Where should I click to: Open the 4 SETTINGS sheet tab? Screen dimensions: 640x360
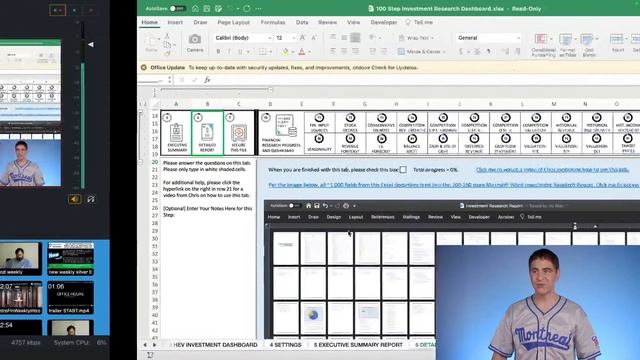coord(285,345)
